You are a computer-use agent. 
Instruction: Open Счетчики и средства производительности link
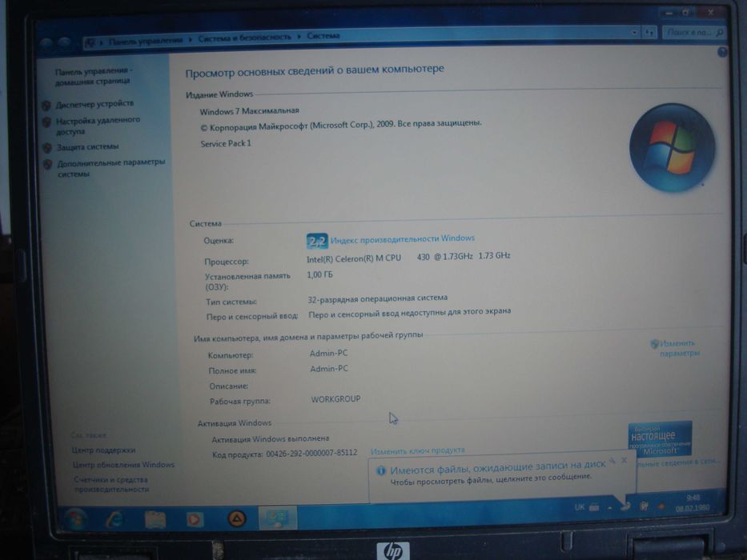[111, 484]
